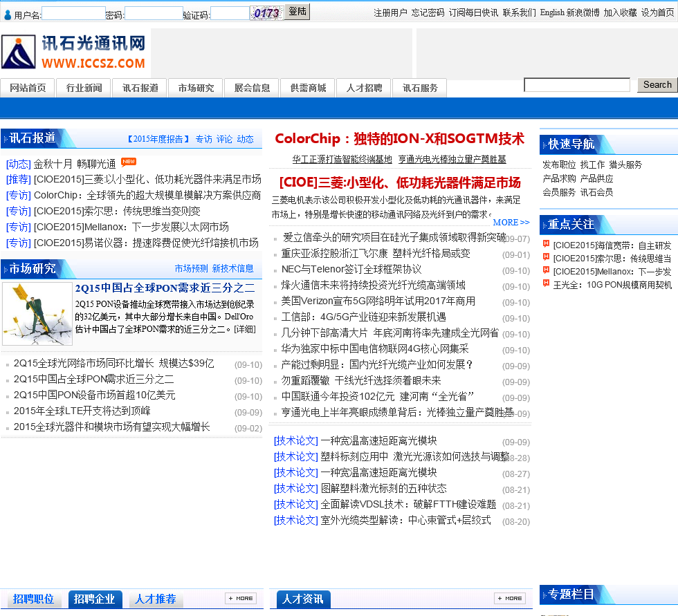Image resolution: width=678 pixels, height=616 pixels.
Task: Open 市场预测 link
Action: (x=191, y=269)
